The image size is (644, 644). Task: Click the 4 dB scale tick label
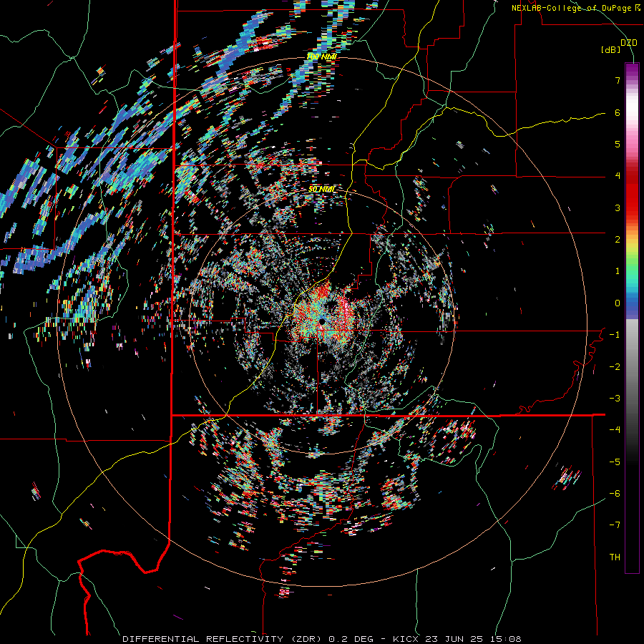pos(618,175)
